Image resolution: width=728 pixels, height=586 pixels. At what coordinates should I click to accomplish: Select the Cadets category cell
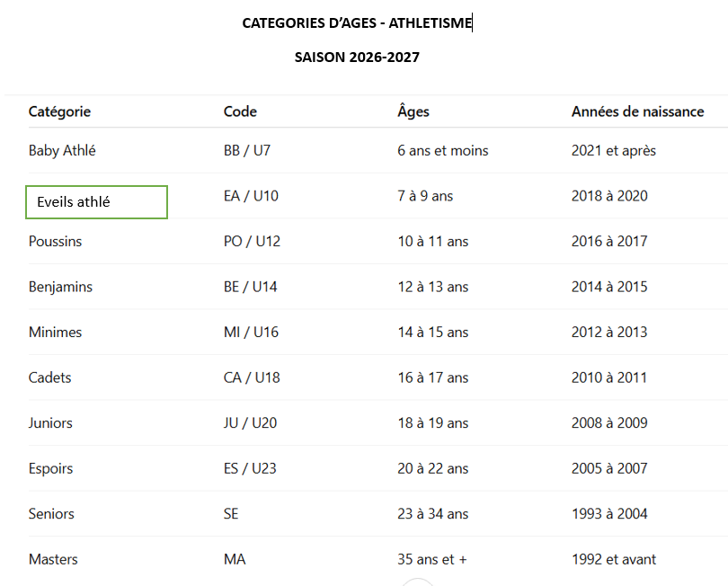49,377
